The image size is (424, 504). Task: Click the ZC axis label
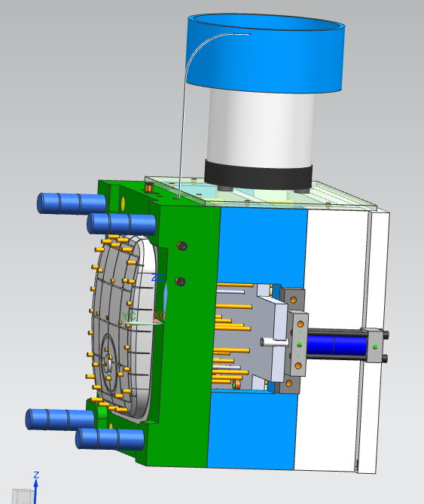157,277
